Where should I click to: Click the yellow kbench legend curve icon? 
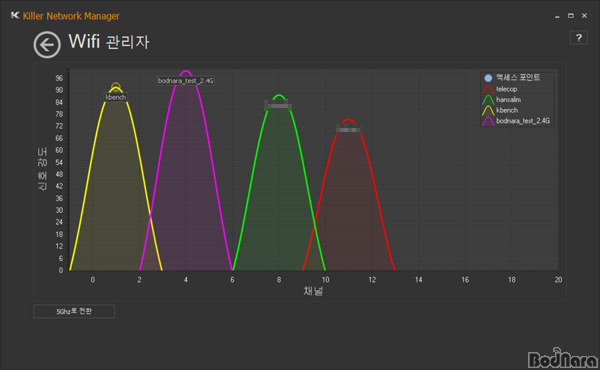488,111
